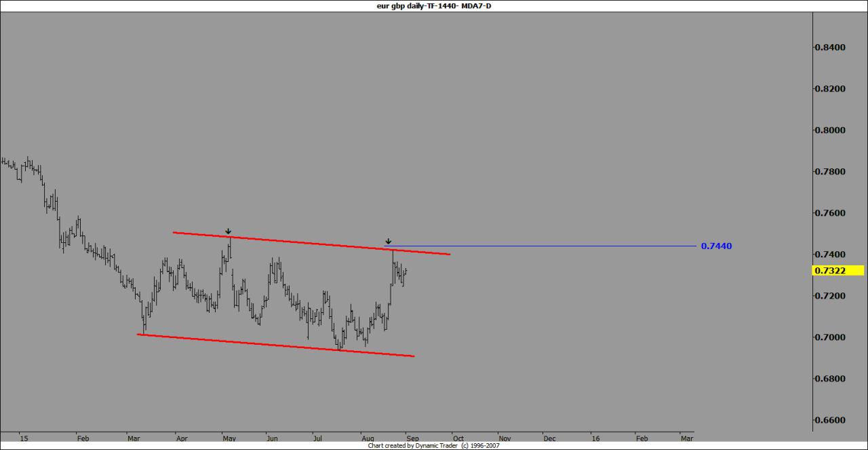
Task: Click the blue 0.7440 price level label
Action: pyautogui.click(x=716, y=246)
